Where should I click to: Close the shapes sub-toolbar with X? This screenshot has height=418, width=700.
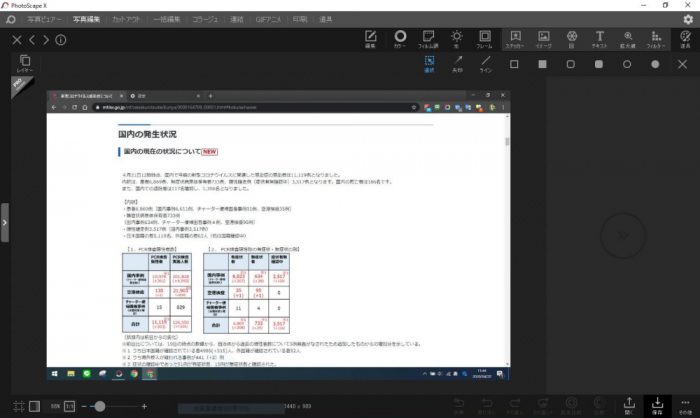682,64
